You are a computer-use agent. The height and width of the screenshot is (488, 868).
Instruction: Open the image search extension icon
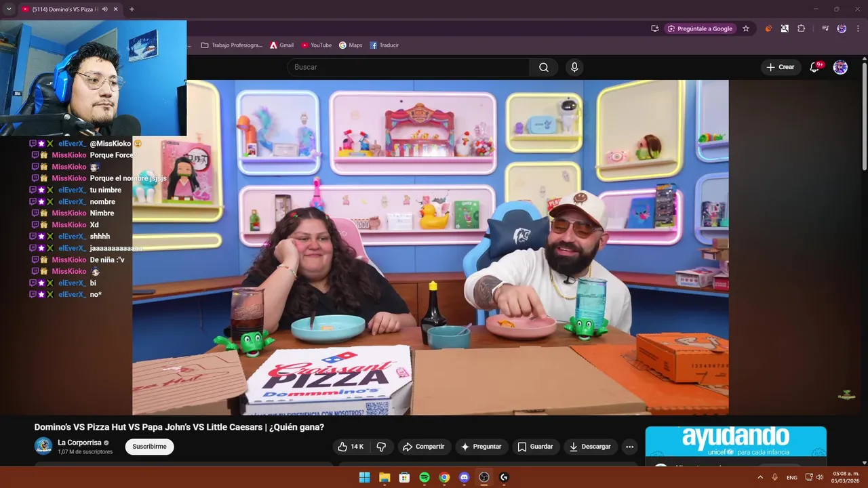(x=785, y=28)
